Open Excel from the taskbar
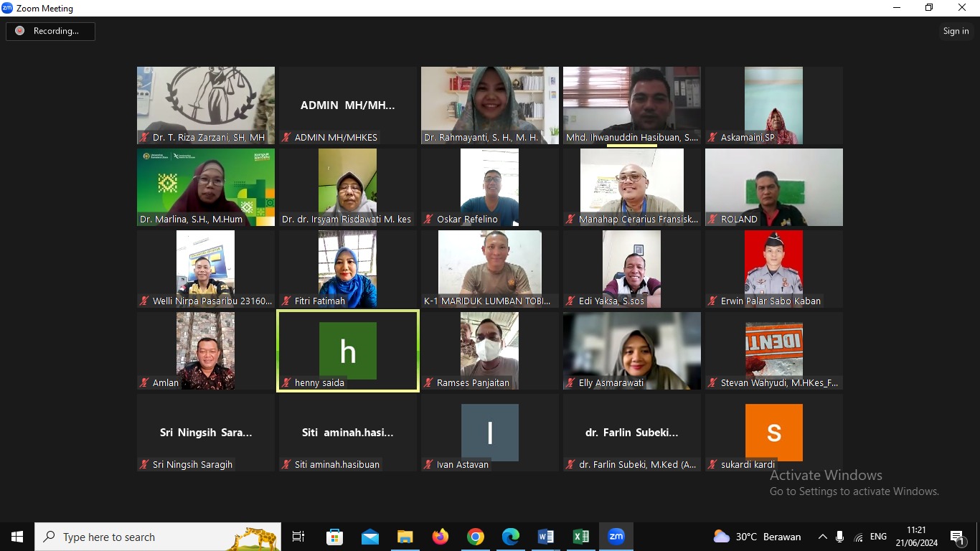The height and width of the screenshot is (551, 980). [581, 537]
